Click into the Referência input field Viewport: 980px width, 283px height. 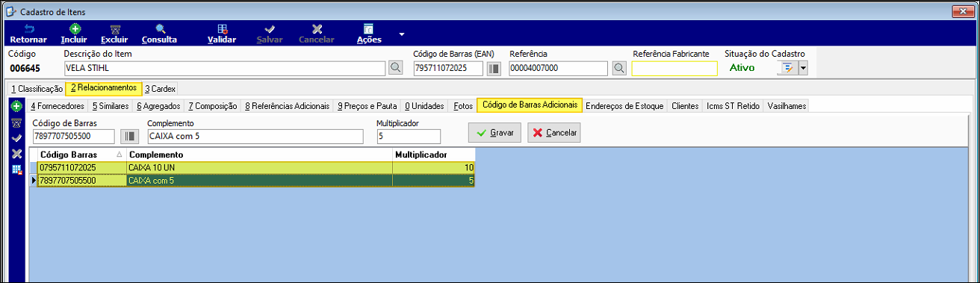tap(558, 68)
